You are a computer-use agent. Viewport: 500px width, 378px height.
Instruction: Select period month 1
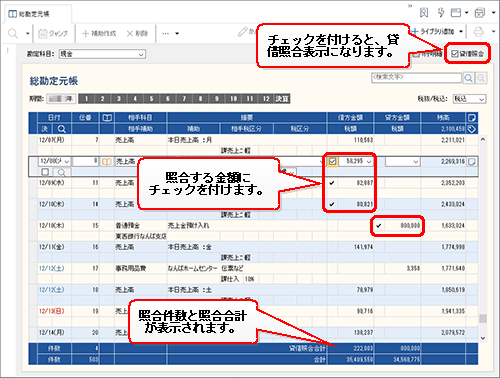point(86,99)
